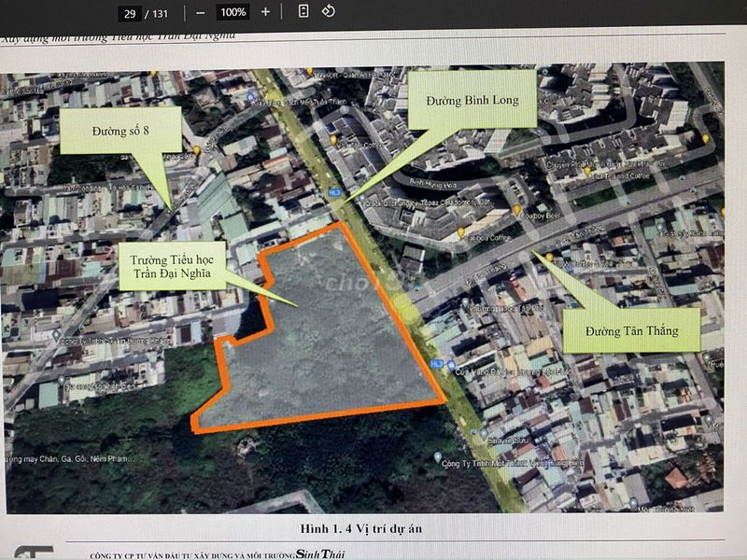Click the italic document header text line
747x560 pixels.
click(x=117, y=37)
